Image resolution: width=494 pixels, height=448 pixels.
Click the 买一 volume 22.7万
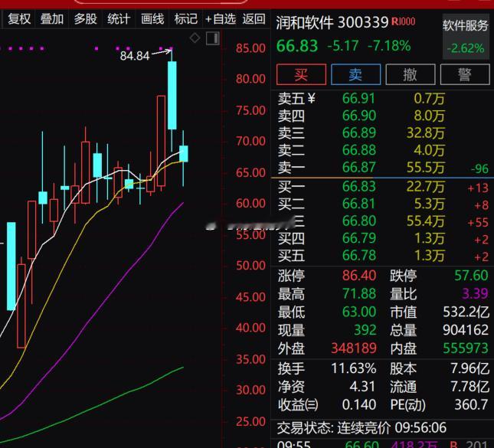[x=425, y=187]
